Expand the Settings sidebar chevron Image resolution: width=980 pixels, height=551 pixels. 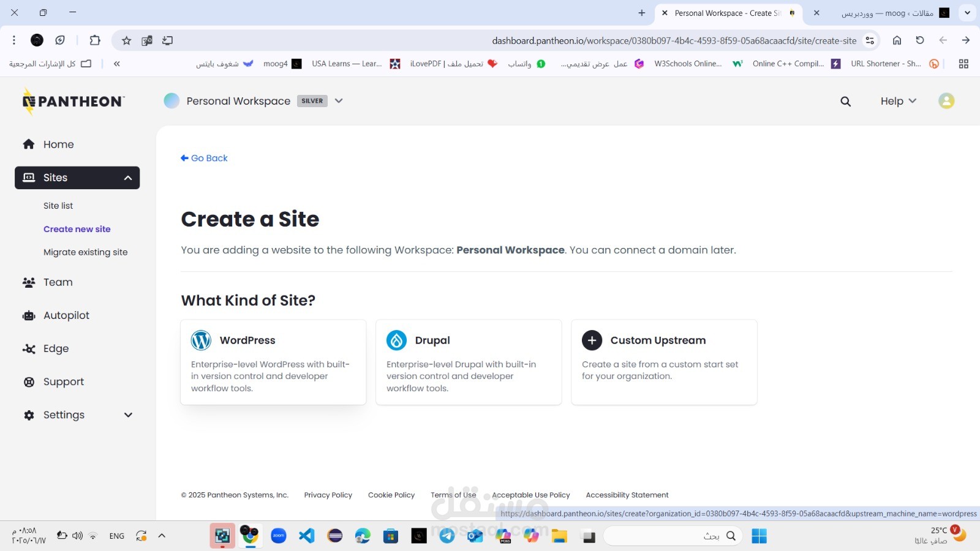click(x=128, y=415)
